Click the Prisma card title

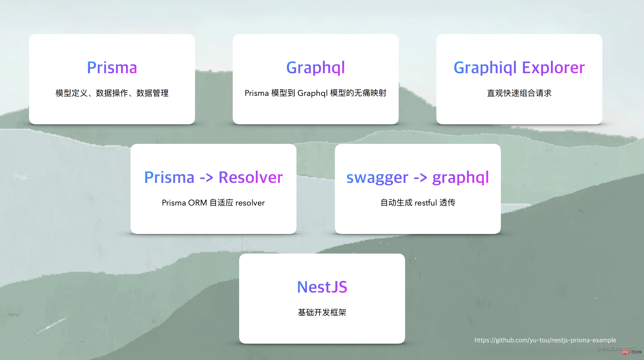pyautogui.click(x=112, y=67)
